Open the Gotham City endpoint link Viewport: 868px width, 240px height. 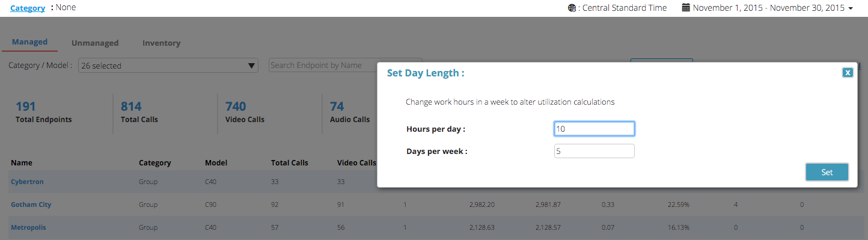(x=31, y=205)
